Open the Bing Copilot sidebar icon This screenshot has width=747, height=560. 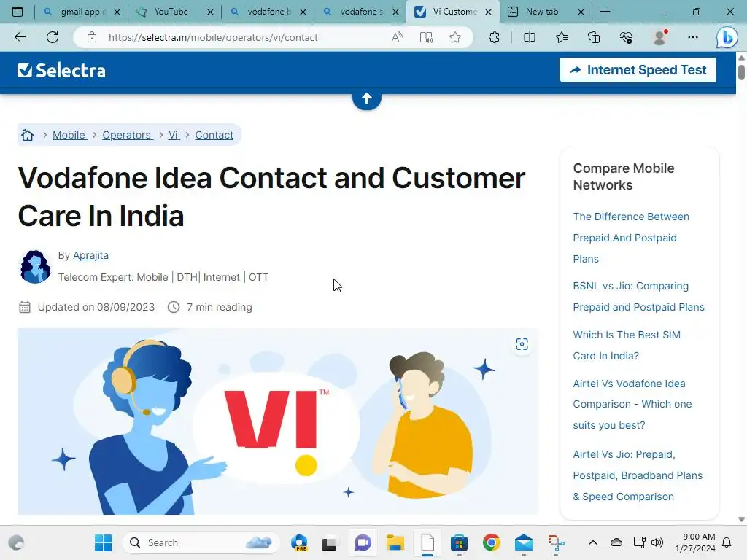(x=727, y=37)
